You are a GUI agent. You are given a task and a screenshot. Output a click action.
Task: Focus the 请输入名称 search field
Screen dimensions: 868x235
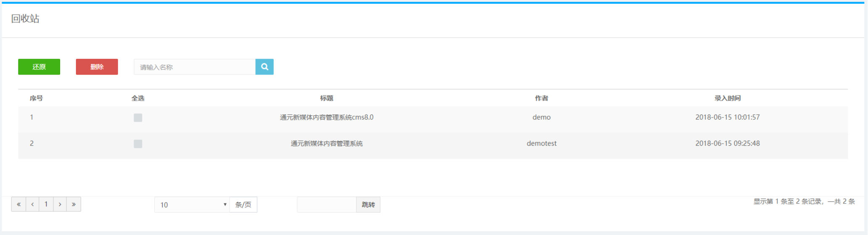point(195,67)
